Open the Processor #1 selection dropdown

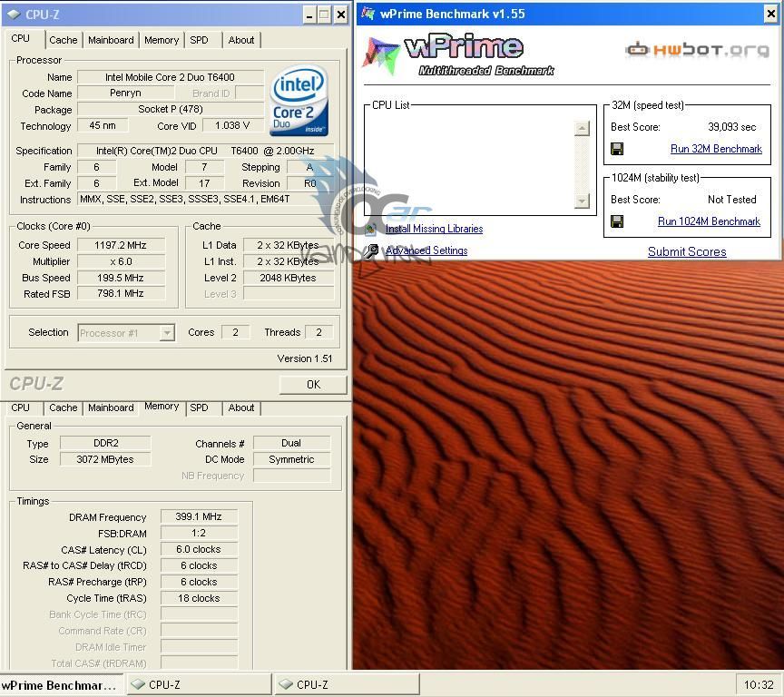click(168, 332)
